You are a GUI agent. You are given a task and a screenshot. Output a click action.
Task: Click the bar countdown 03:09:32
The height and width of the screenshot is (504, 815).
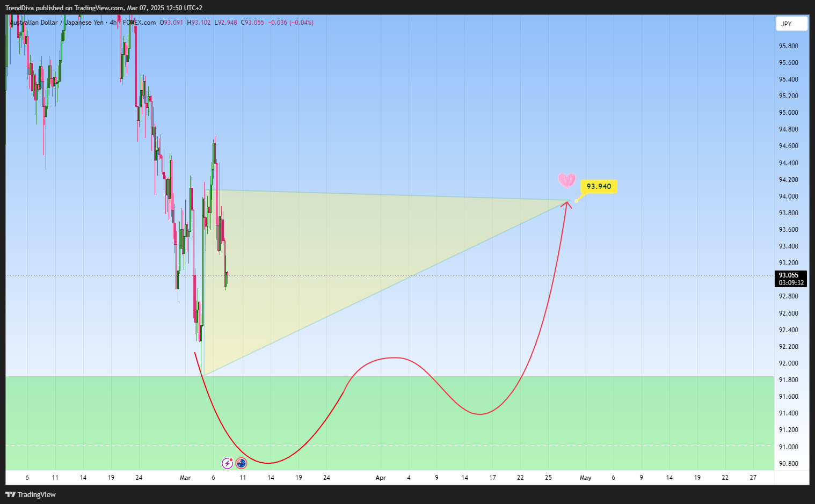point(791,283)
